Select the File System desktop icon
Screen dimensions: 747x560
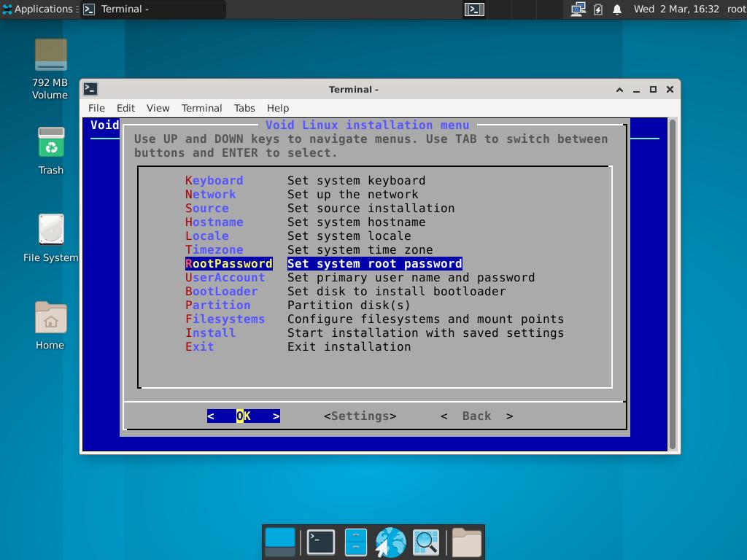[51, 238]
